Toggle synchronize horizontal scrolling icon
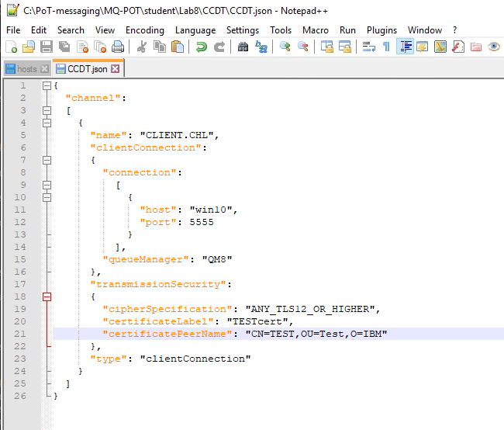Screen dimensions: 504x430 tap(345, 47)
